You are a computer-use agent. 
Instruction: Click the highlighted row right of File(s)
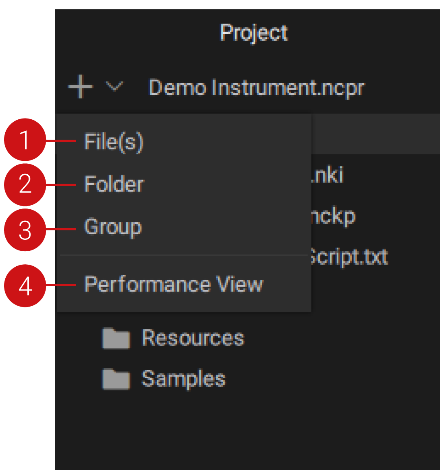[x=375, y=134]
